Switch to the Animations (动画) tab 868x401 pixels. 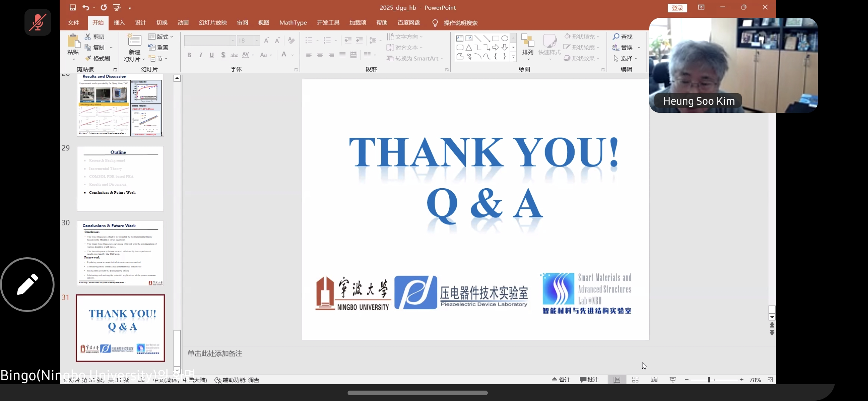pyautogui.click(x=183, y=23)
